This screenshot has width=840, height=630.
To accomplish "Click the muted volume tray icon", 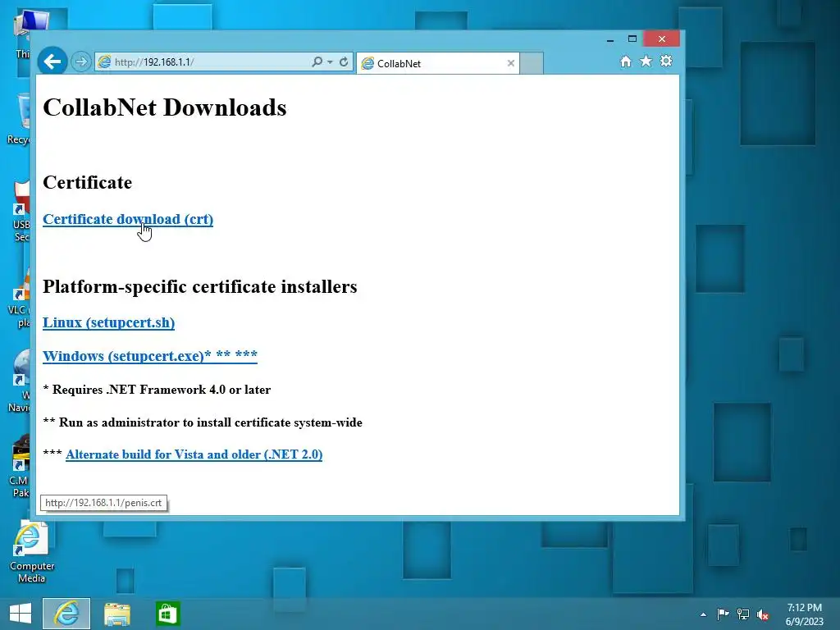I will point(763,614).
